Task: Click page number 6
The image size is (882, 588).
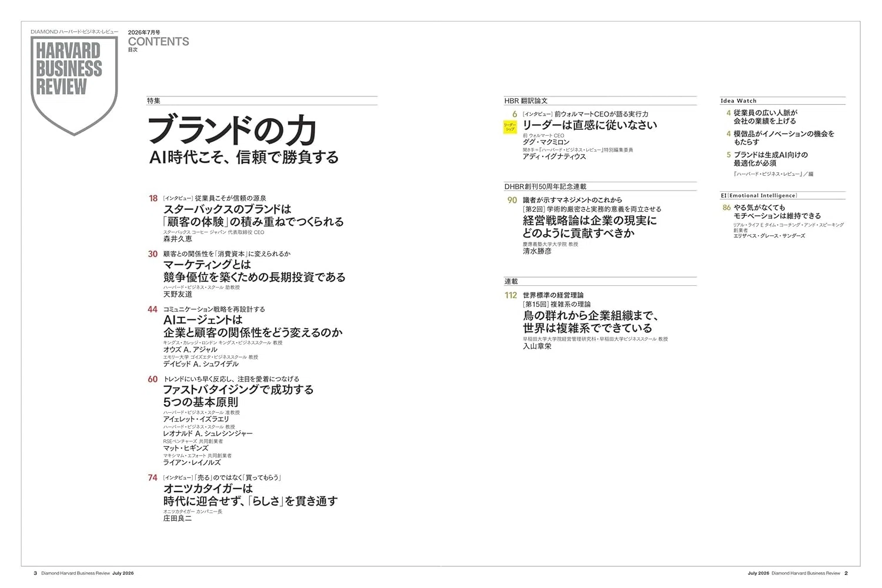Action: 514,114
